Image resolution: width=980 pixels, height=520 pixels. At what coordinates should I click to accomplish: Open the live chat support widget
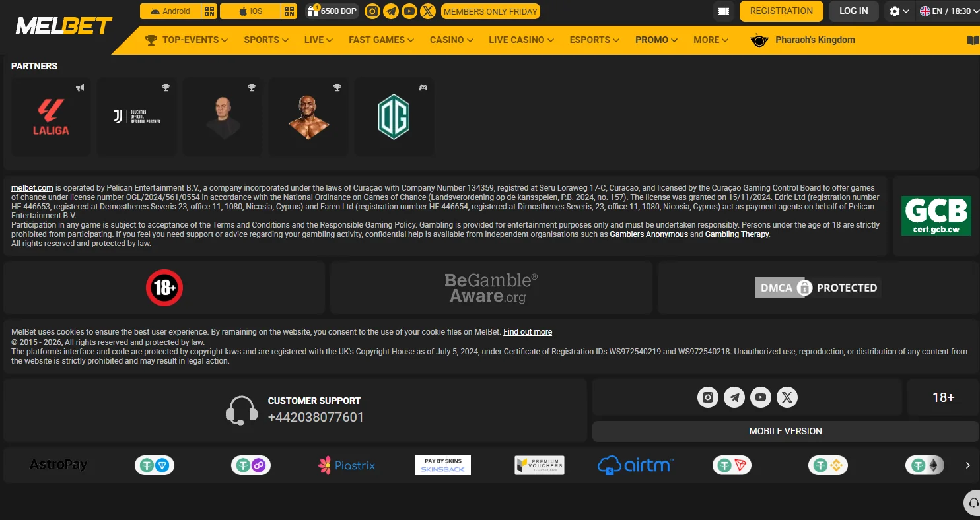tap(972, 504)
